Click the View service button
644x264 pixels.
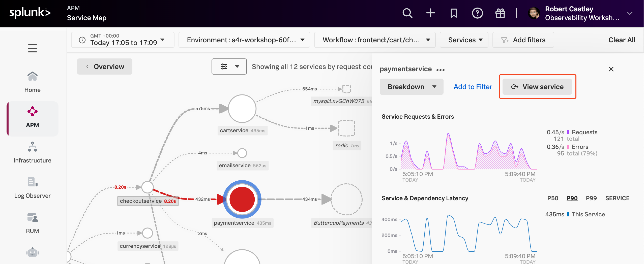tap(537, 87)
